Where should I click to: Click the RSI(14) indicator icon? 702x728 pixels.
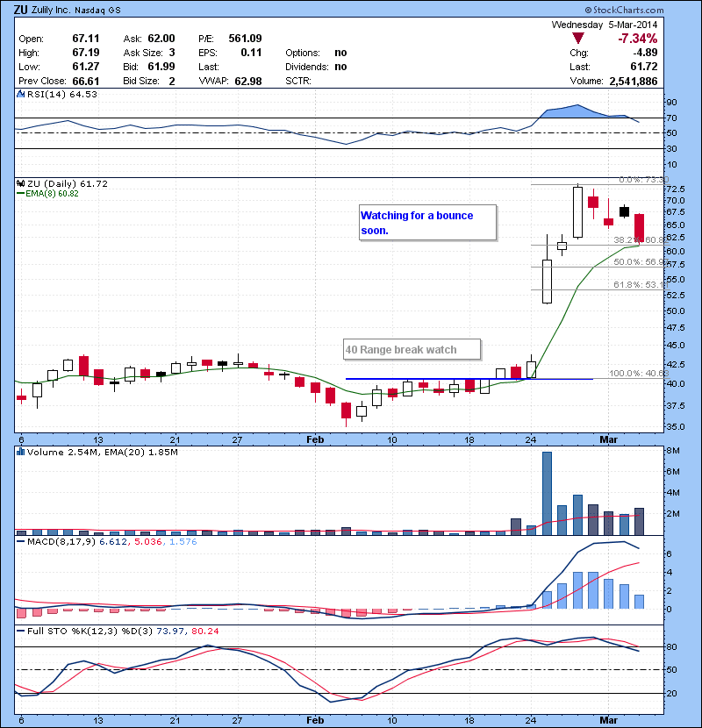tap(20, 94)
